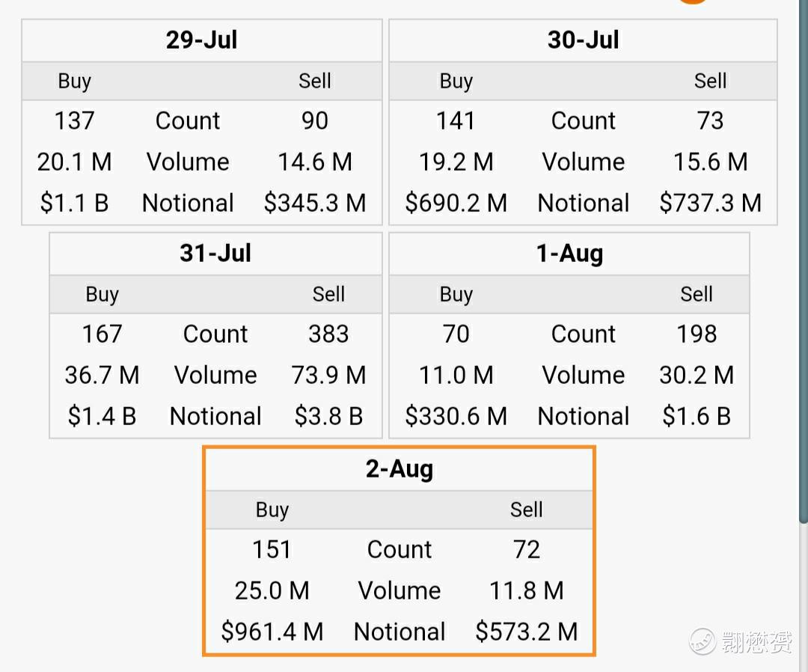Screen dimensions: 808x672
Task: Click the Sell column header in 30-Jul
Action: [x=710, y=81]
